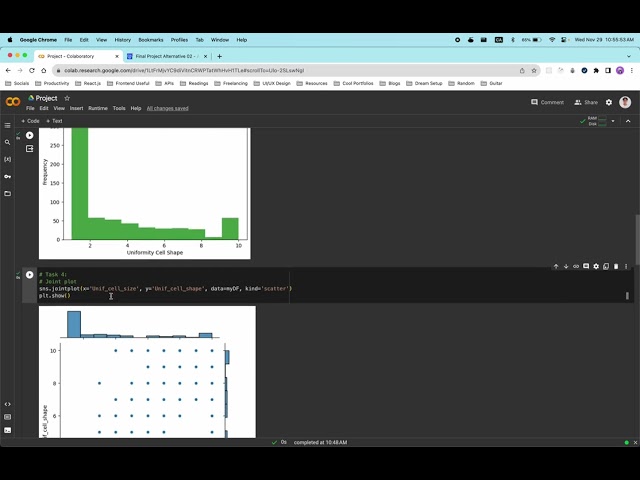
Task: Delete the cell using trash icon
Action: point(616,266)
